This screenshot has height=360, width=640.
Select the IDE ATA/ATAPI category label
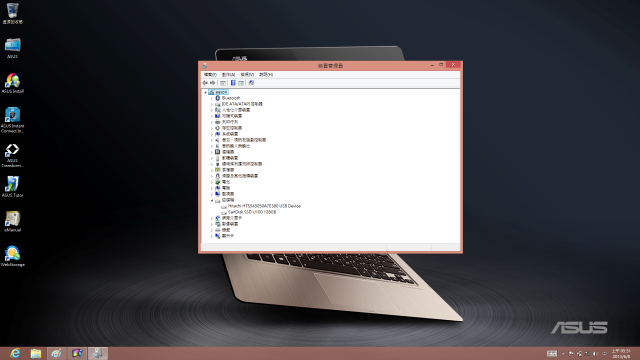242,104
